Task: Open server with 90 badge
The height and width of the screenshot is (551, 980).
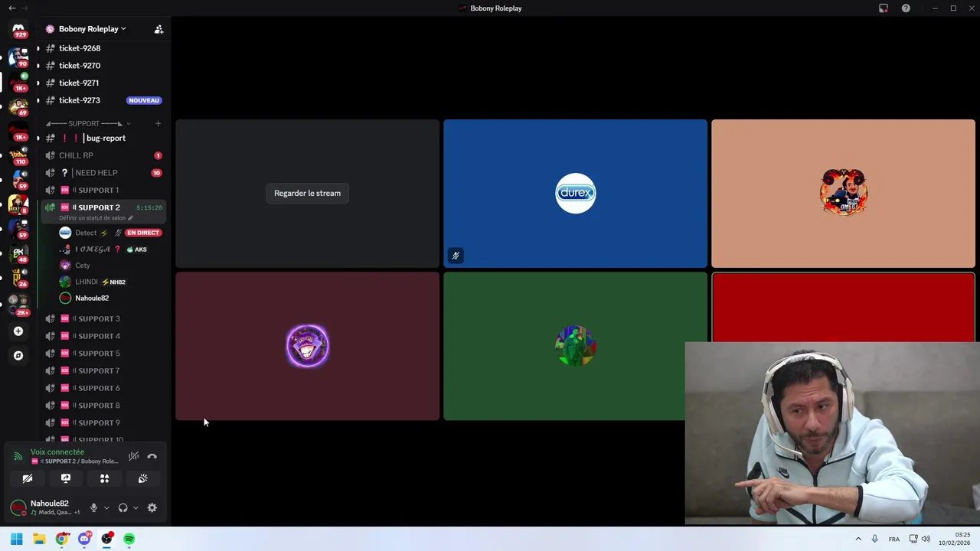Action: coord(18,57)
